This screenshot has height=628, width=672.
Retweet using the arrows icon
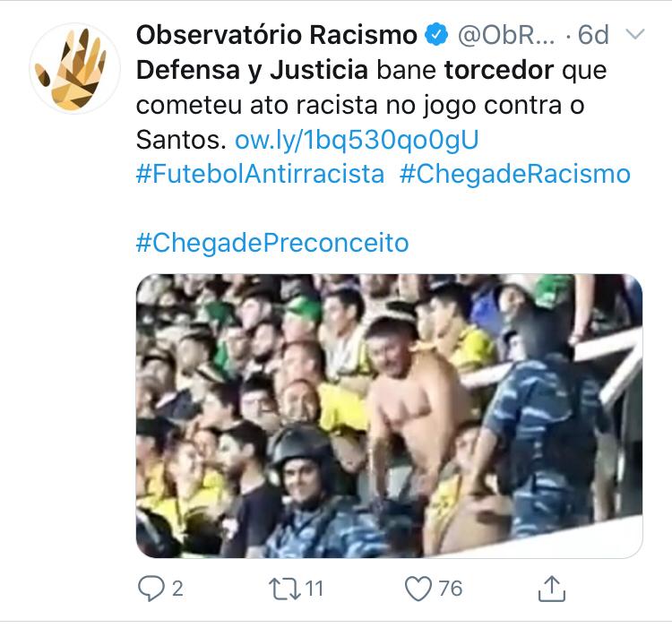[285, 589]
